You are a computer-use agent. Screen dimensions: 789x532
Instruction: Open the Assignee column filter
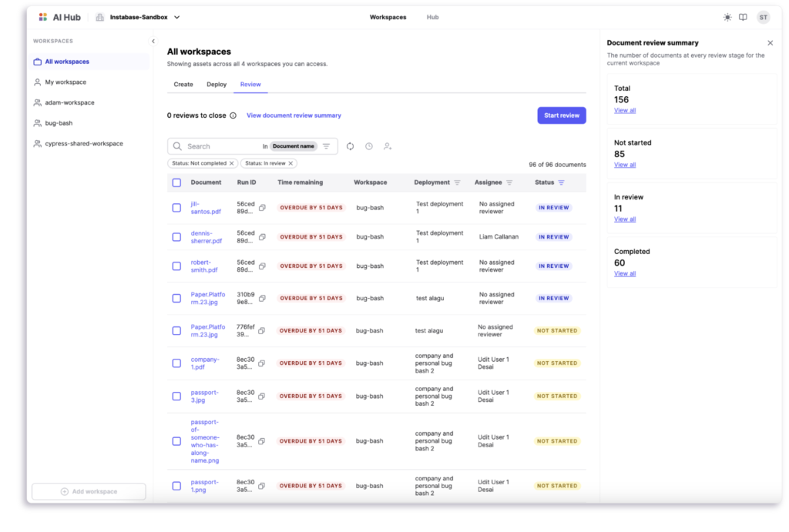pos(509,182)
